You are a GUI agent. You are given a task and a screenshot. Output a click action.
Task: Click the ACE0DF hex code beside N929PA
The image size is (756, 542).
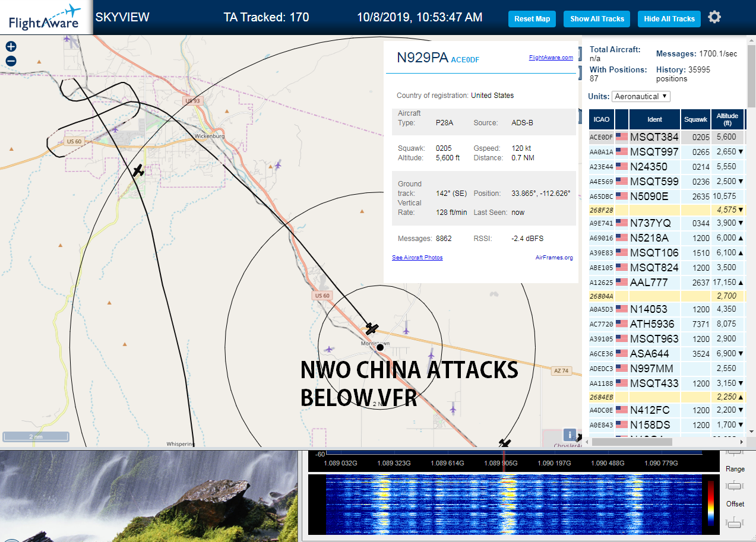point(465,60)
